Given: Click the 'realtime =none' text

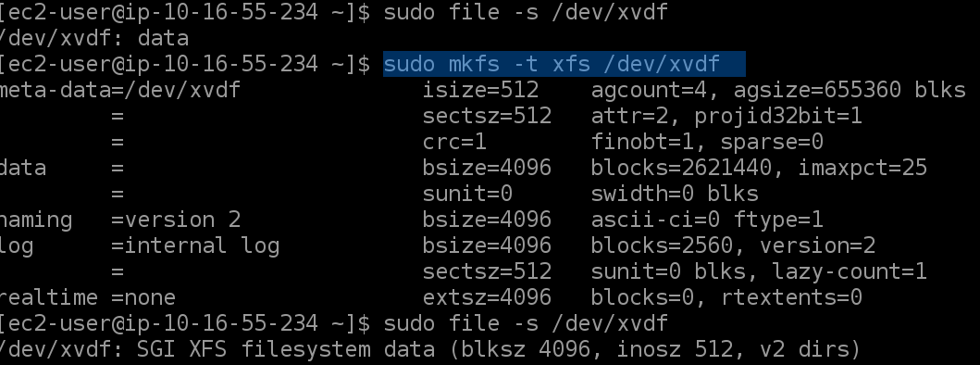Looking at the screenshot, I should (x=88, y=297).
